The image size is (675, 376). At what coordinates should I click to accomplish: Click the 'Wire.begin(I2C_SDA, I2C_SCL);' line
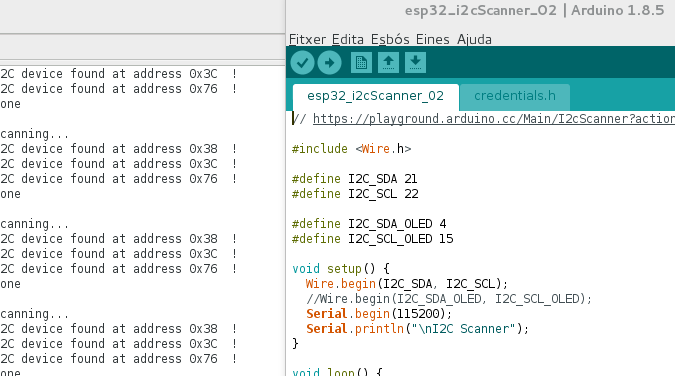pos(407,284)
